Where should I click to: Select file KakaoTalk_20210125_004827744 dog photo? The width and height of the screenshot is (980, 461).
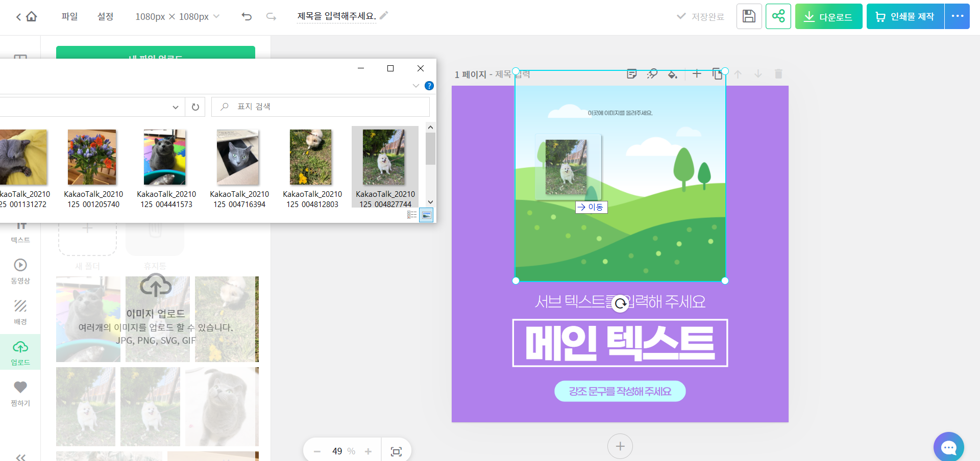coord(385,167)
